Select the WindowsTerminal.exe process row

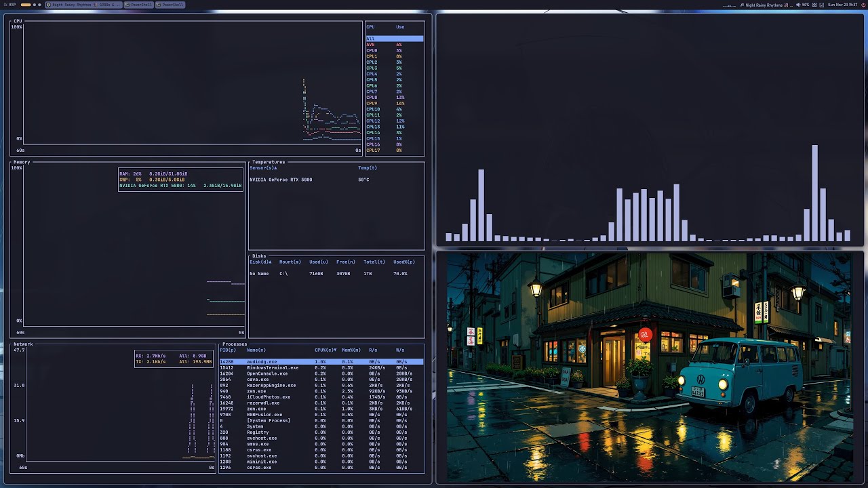pos(321,368)
